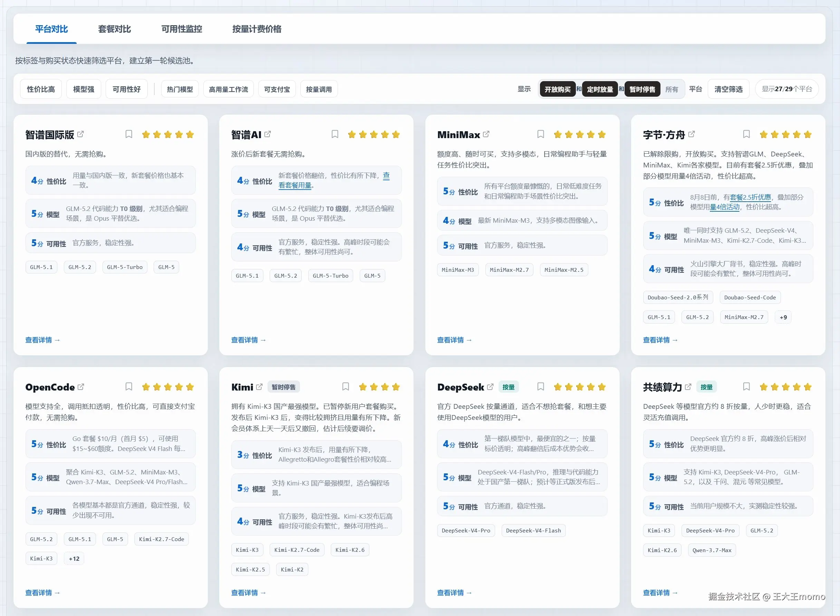Open external link icon beside 字节·方舟
The width and height of the screenshot is (840, 616).
[x=692, y=134]
